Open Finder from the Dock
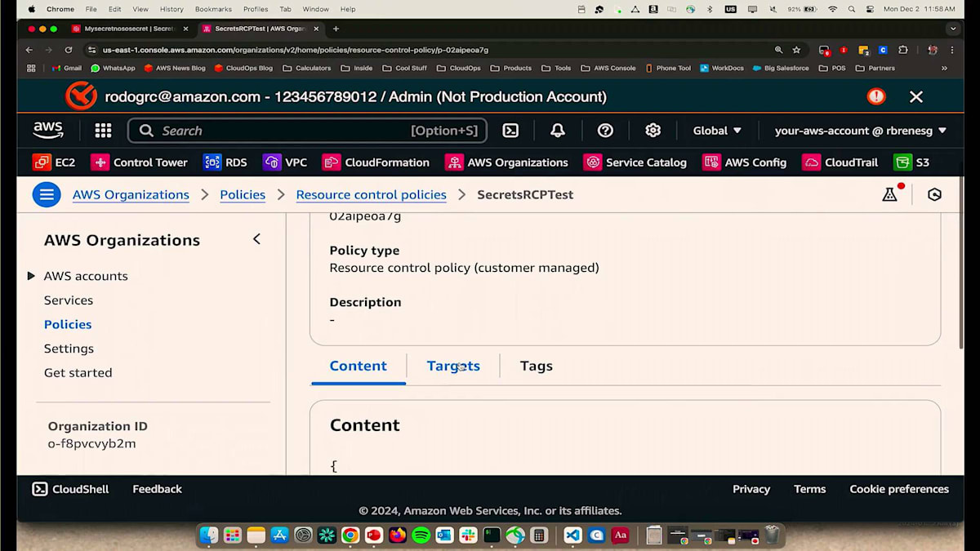This screenshot has width=980, height=551. (209, 535)
